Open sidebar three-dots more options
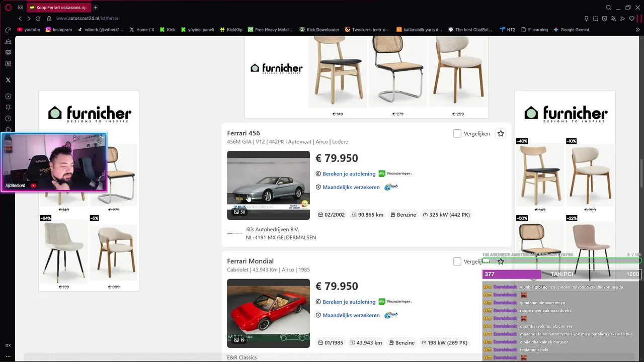Image resolution: width=644 pixels, height=362 pixels. point(8,356)
